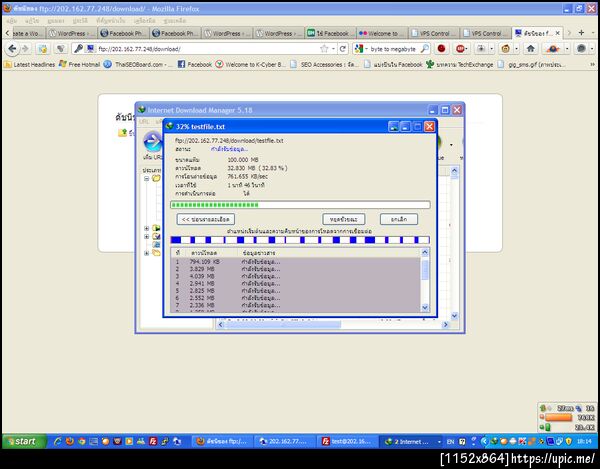This screenshot has width=600, height=469.
Task: Open the Latest Headlines bookmark
Action: tap(30, 65)
